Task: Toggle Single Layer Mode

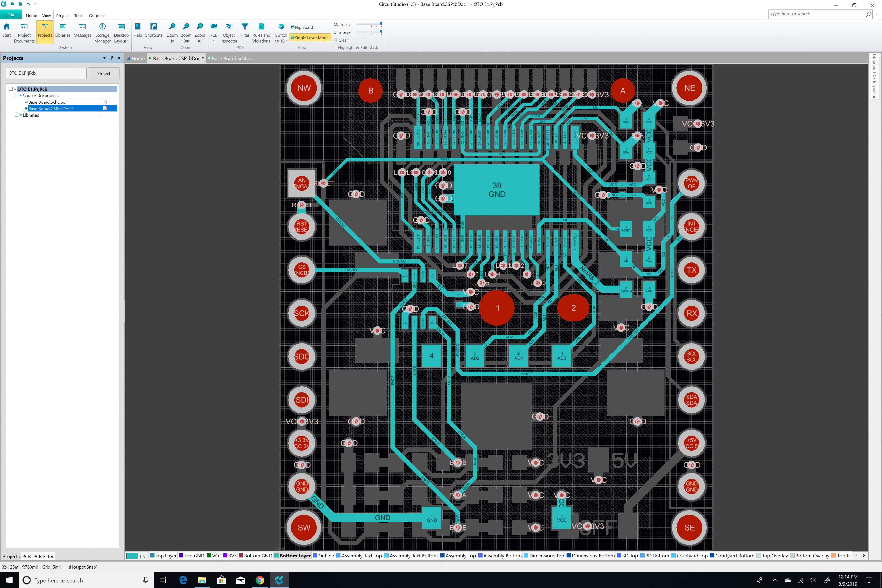Action: (310, 38)
